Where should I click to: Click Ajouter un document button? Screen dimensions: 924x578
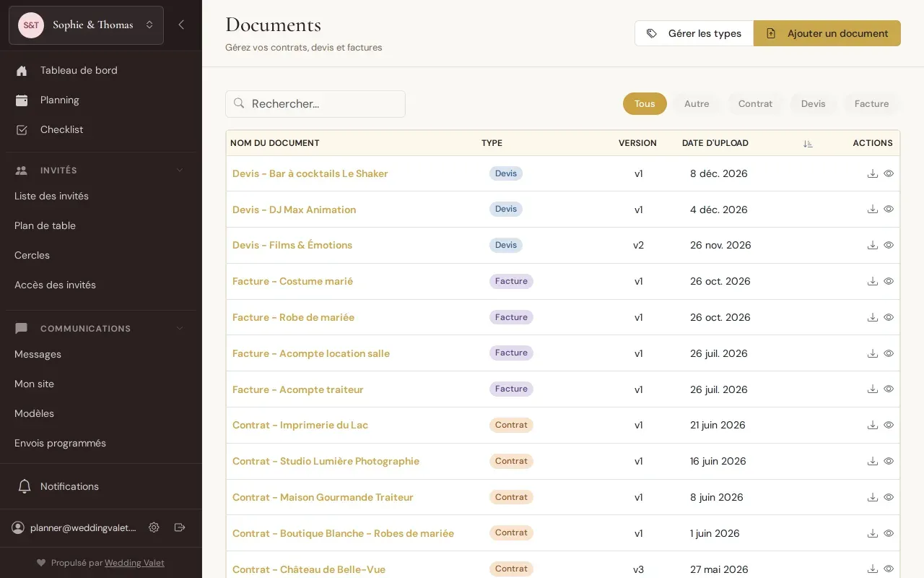[827, 33]
